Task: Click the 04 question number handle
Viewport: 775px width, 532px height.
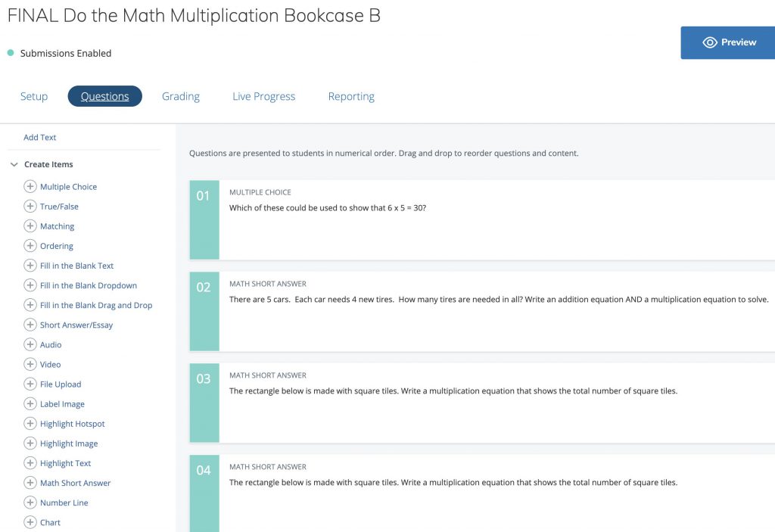Action: (204, 493)
